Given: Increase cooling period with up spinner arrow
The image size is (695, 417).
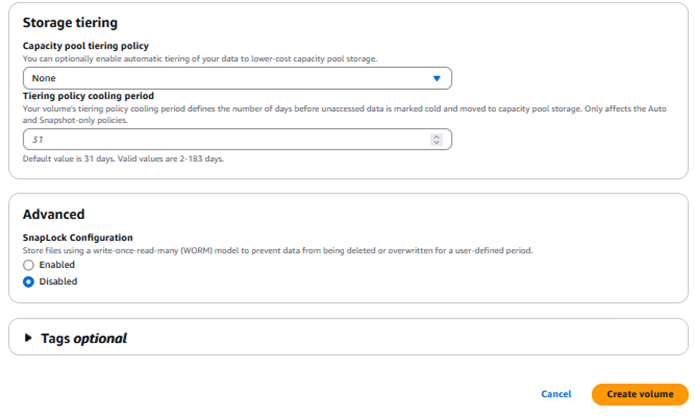Looking at the screenshot, I should tap(436, 136).
